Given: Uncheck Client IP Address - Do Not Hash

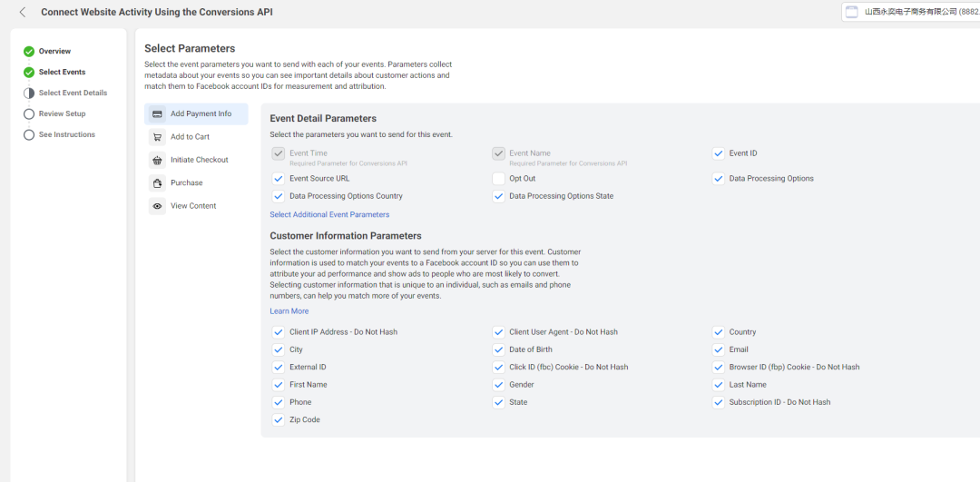Looking at the screenshot, I should pyautogui.click(x=279, y=332).
